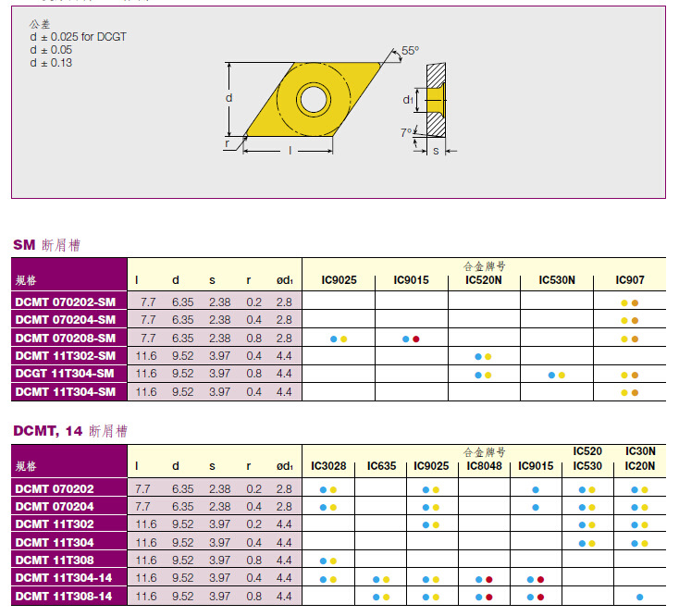The image size is (679, 616).
Task: Click the yellow rhombic insert top-view drawing
Action: [x=313, y=100]
